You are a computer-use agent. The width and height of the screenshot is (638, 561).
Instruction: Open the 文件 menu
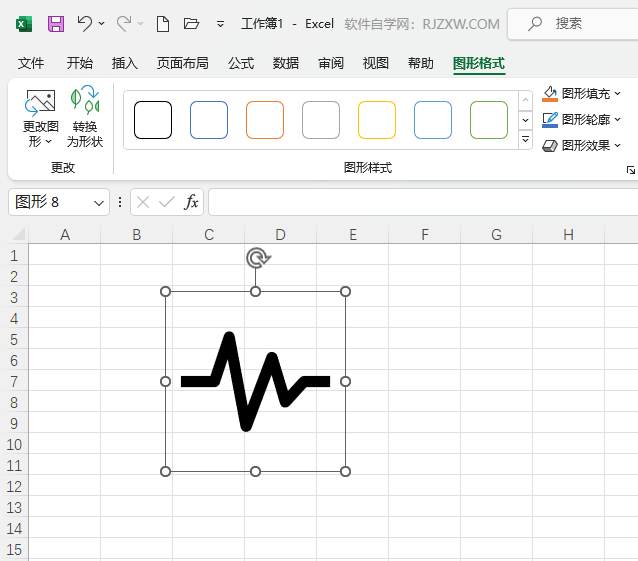31,63
